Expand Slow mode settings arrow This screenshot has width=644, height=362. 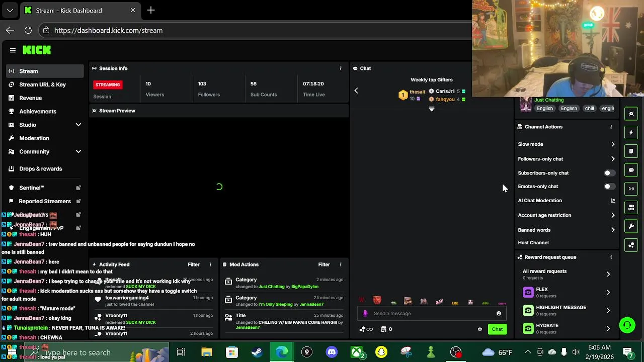613,144
